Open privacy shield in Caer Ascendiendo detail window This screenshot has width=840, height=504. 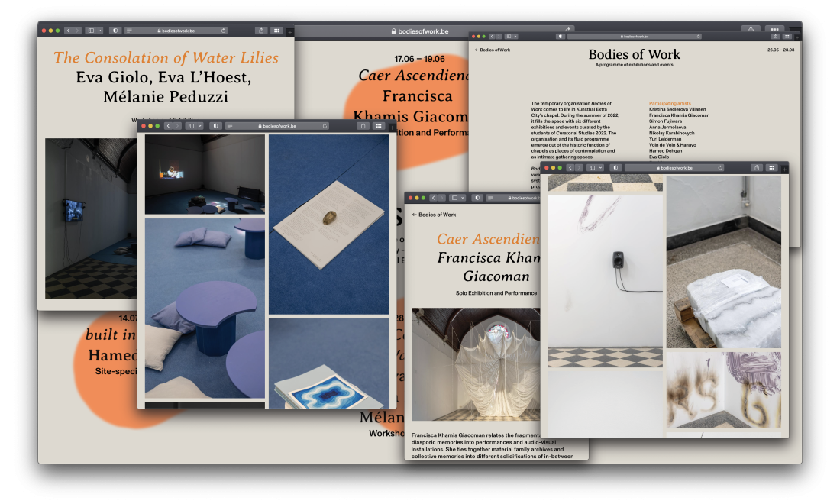pyautogui.click(x=477, y=198)
